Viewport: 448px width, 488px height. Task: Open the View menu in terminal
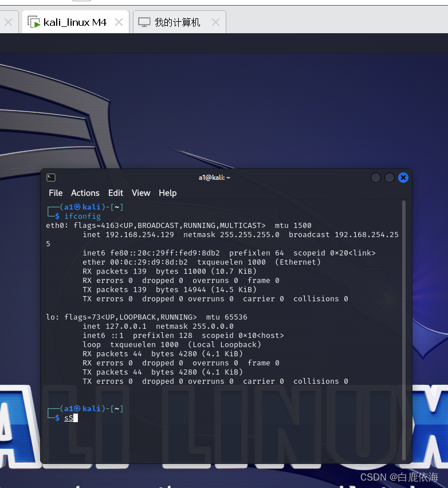tap(141, 193)
